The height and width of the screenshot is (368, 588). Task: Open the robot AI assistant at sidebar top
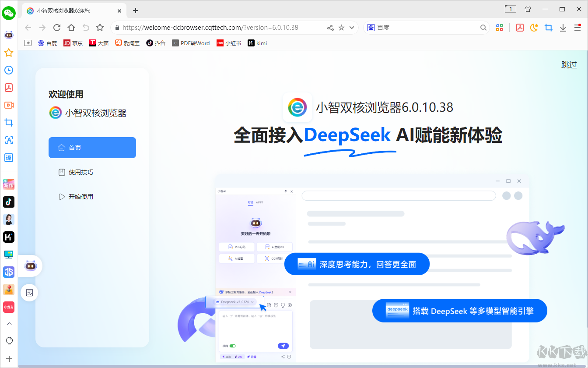(9, 35)
